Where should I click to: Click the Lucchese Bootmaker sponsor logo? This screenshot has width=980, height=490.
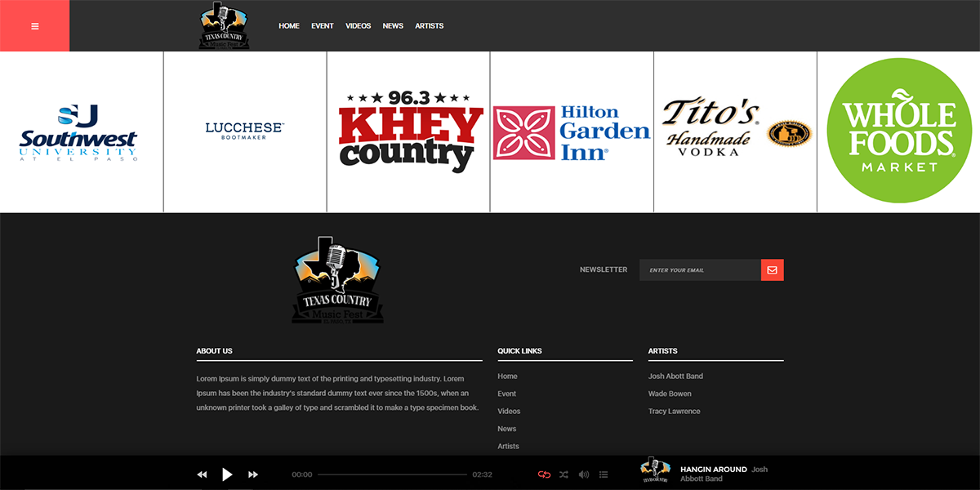click(245, 131)
